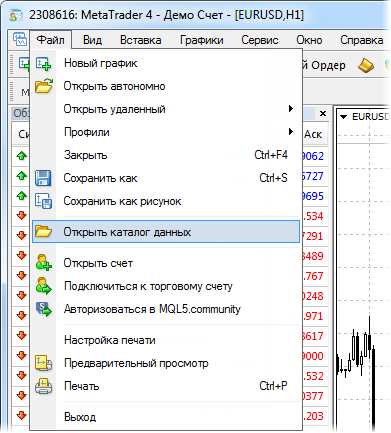Screen dimensions: 391x433
Task: Click ask value 7291
Action: [313, 236]
